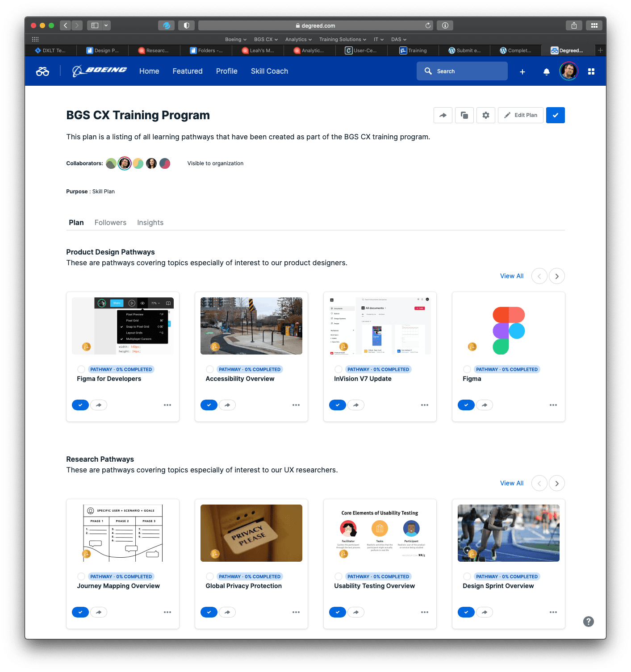The height and width of the screenshot is (672, 631).
Task: Duplicate the plan using the copy icon
Action: pos(464,115)
